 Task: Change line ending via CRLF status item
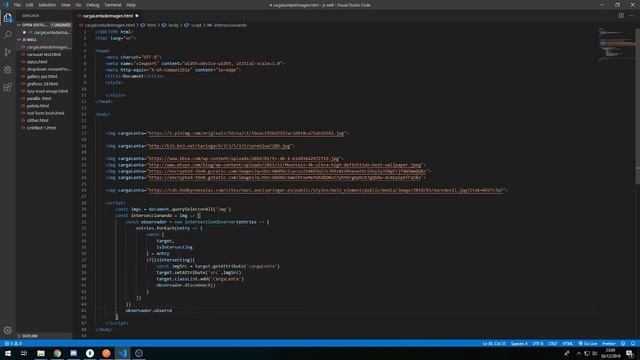[553, 344]
